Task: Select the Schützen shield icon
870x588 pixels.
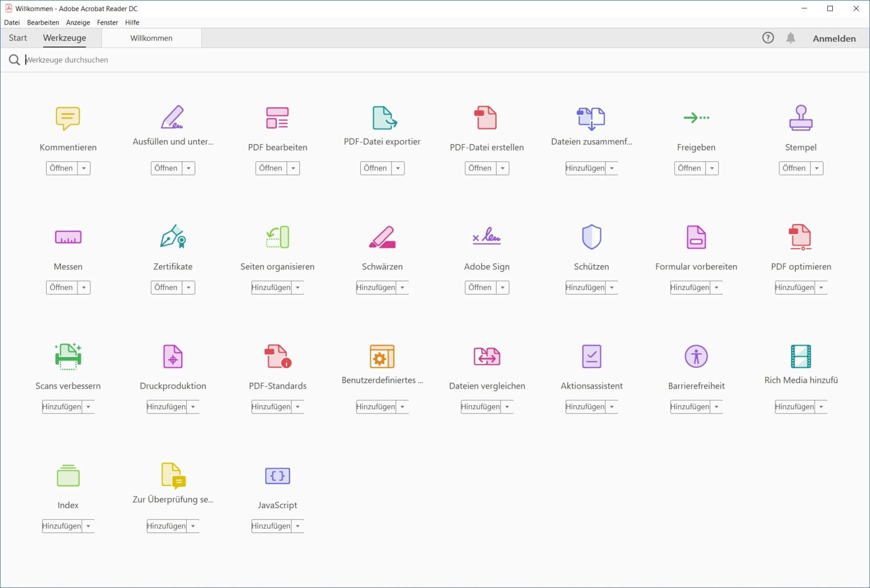Action: (591, 237)
